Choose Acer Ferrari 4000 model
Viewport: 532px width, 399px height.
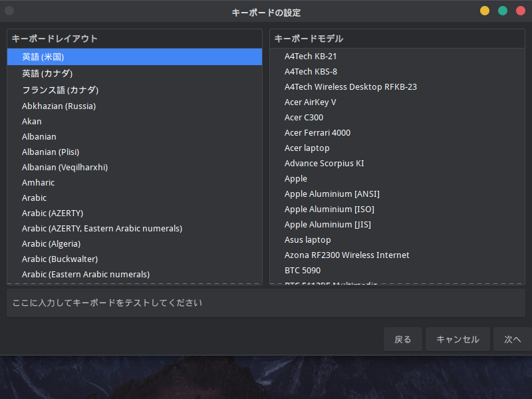pyautogui.click(x=397, y=132)
